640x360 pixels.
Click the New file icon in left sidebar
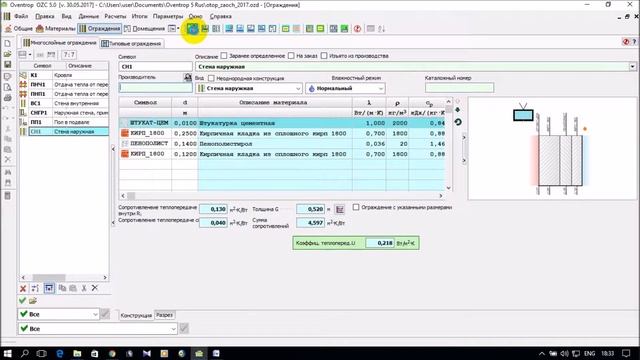click(x=7, y=43)
